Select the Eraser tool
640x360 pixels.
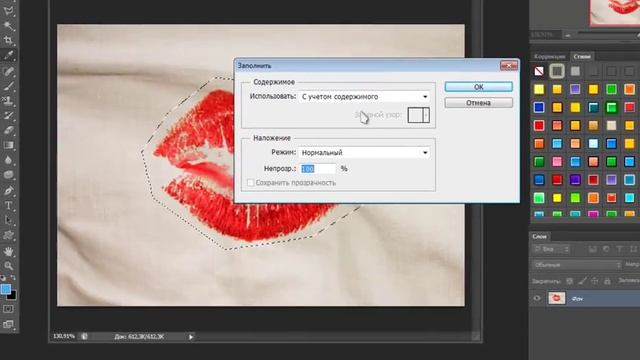(x=8, y=130)
